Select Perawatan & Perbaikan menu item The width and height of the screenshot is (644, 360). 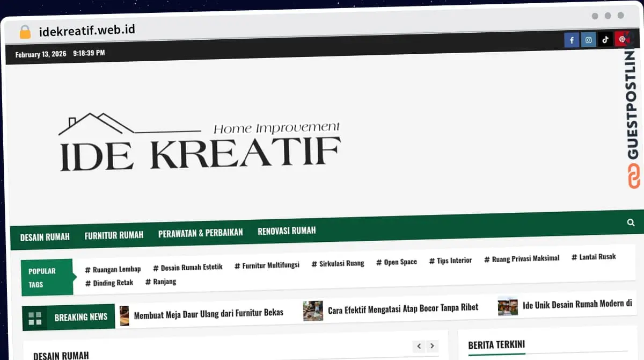point(200,233)
